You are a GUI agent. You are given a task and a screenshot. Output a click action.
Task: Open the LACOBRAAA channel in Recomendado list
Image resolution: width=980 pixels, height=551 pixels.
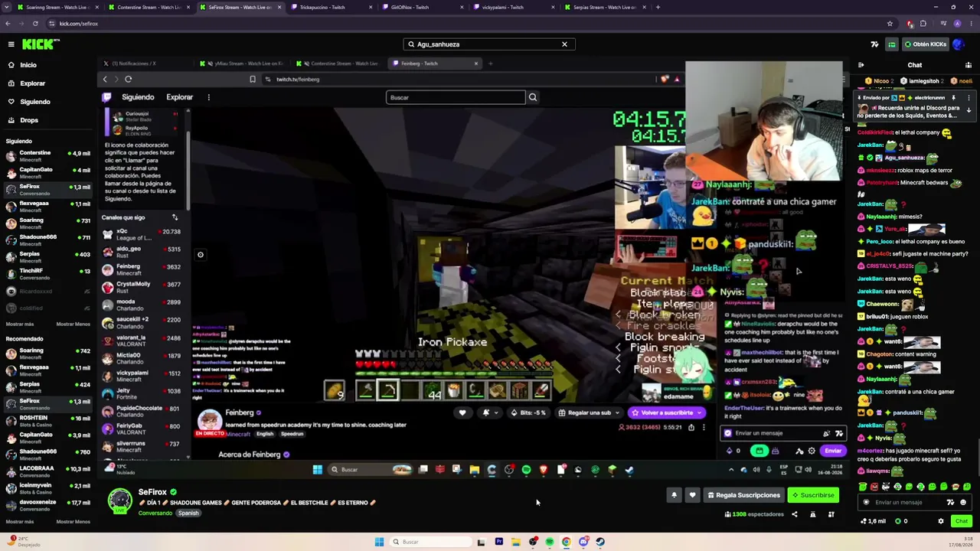coord(47,471)
